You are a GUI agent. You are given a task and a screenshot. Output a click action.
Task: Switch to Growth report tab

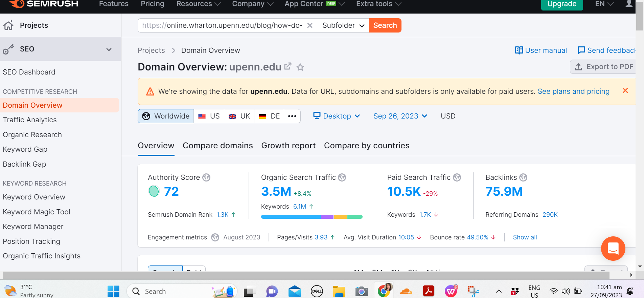click(289, 146)
